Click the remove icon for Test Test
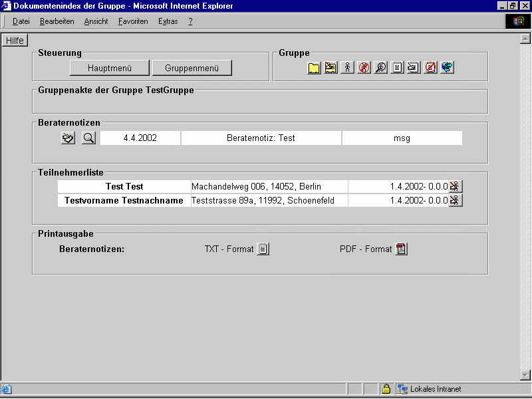Screen dimensions: 532x399 click(x=456, y=186)
